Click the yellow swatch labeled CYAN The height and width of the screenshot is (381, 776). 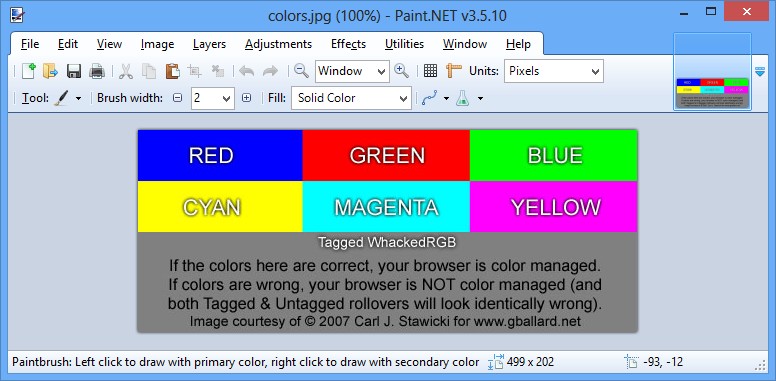tap(220, 207)
